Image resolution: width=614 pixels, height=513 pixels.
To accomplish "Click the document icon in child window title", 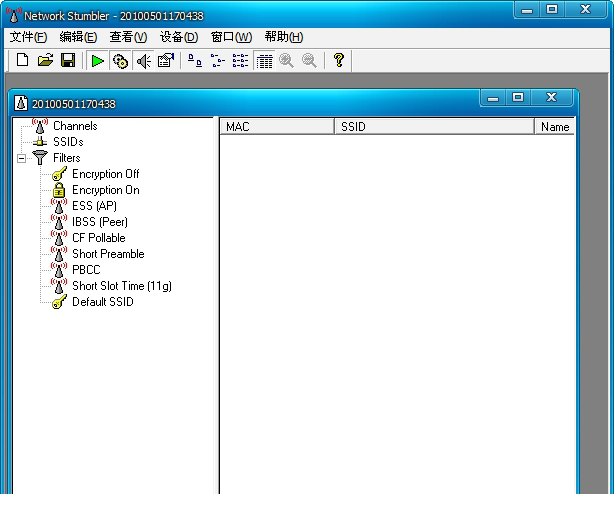I will (x=21, y=104).
